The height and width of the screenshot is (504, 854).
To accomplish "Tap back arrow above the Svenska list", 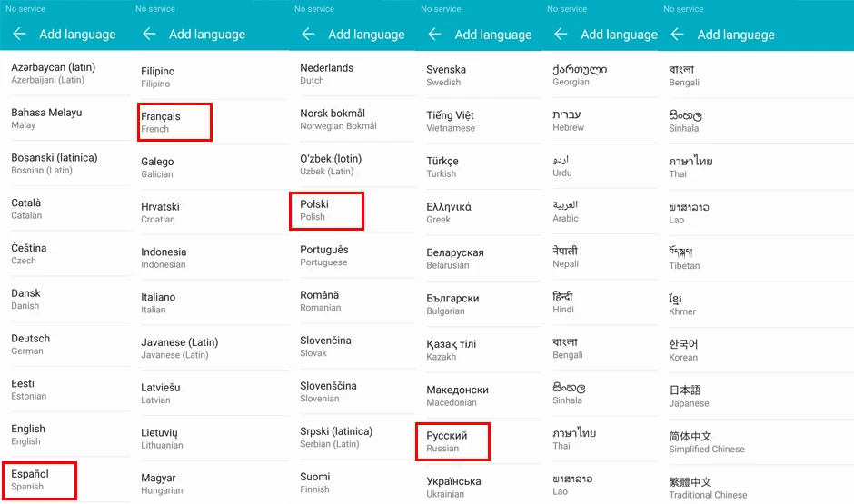I will click(434, 35).
